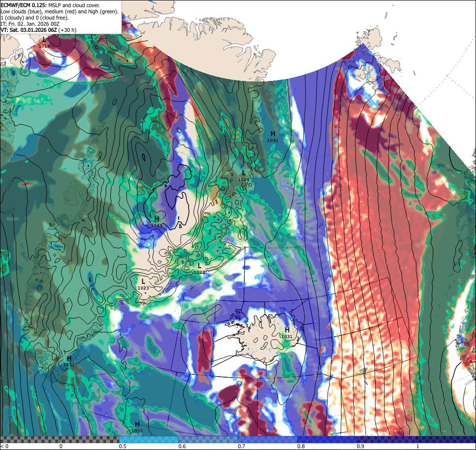Click the 'VT: Sat. 03.01.2026 06Z' valid time
The image size is (476, 450).
point(29,30)
